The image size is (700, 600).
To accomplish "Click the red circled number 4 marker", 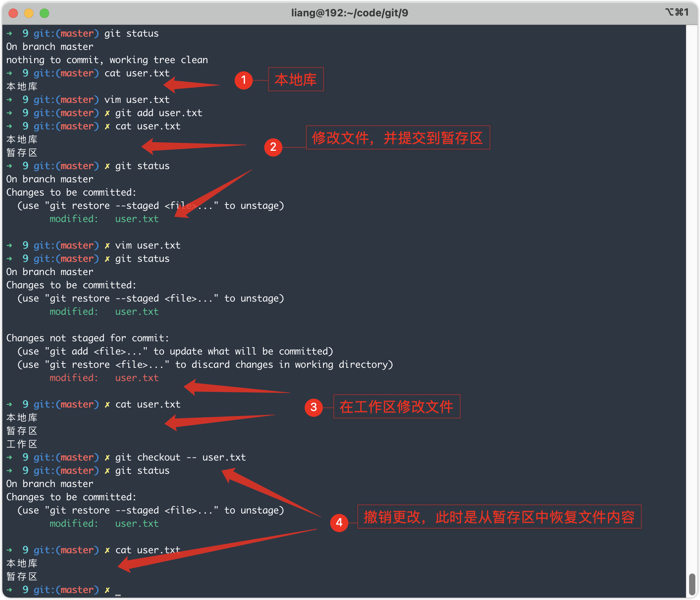I will [339, 522].
